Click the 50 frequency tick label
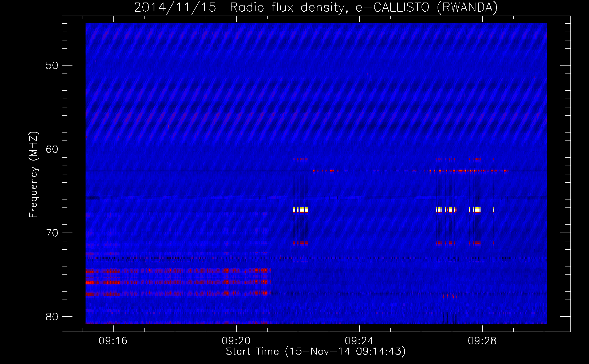This screenshot has width=589, height=364. (x=52, y=66)
